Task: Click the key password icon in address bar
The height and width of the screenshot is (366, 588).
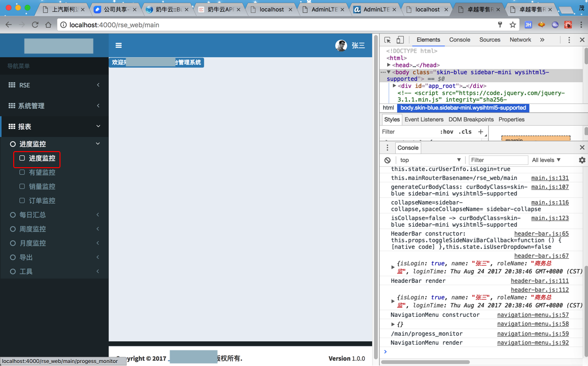Action: [500, 25]
